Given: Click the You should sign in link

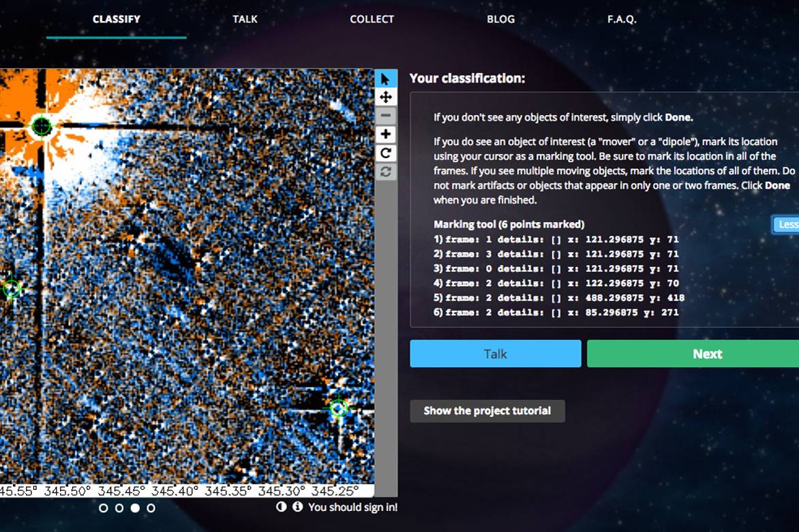Looking at the screenshot, I should [355, 507].
